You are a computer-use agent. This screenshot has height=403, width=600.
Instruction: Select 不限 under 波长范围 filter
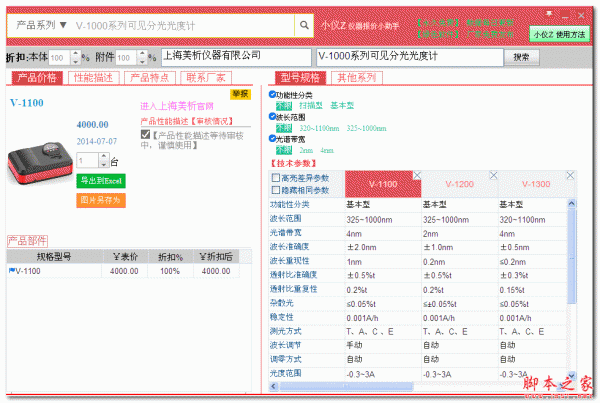click(284, 128)
